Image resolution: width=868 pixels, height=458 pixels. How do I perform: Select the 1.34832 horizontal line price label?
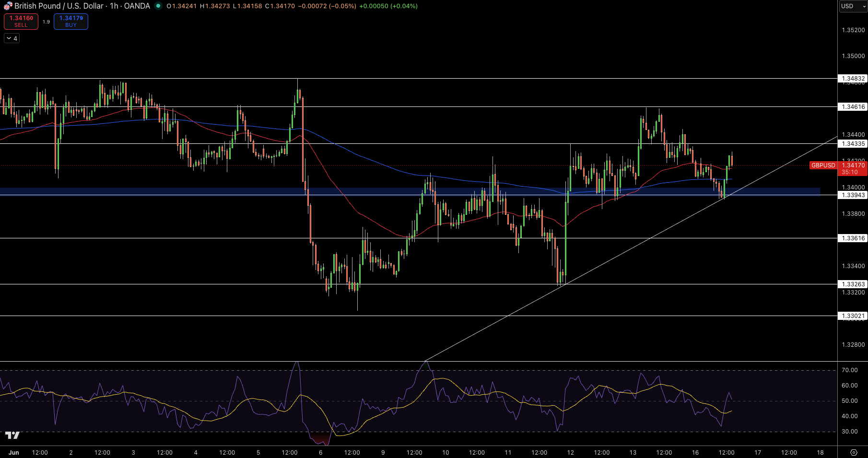pyautogui.click(x=853, y=79)
